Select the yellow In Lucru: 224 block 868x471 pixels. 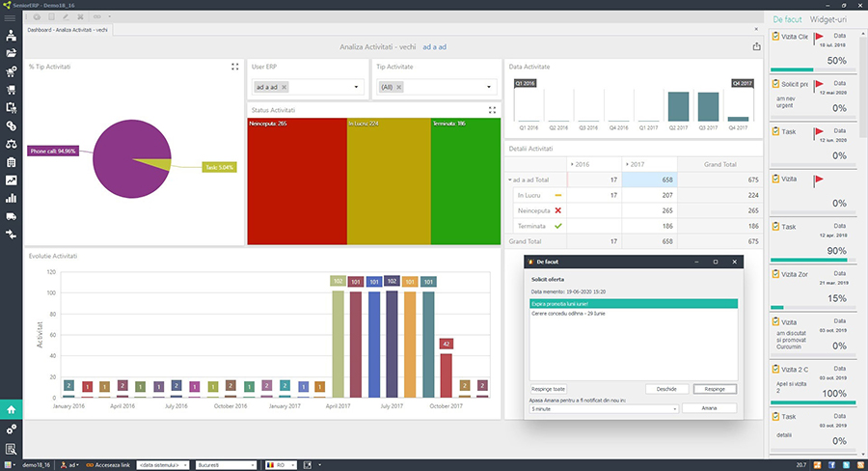[x=389, y=181]
